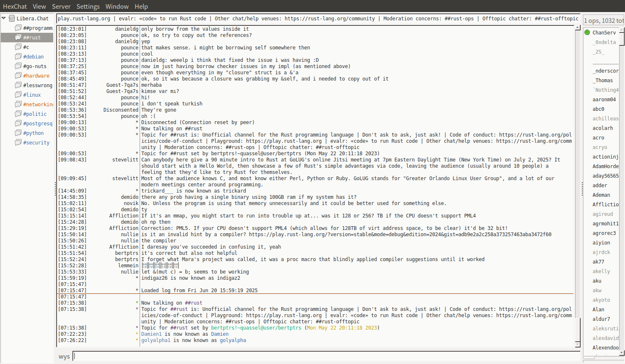Viewport: 625px width, 364px height.
Task: Click the ##programming channel icon
Action: pos(18,28)
